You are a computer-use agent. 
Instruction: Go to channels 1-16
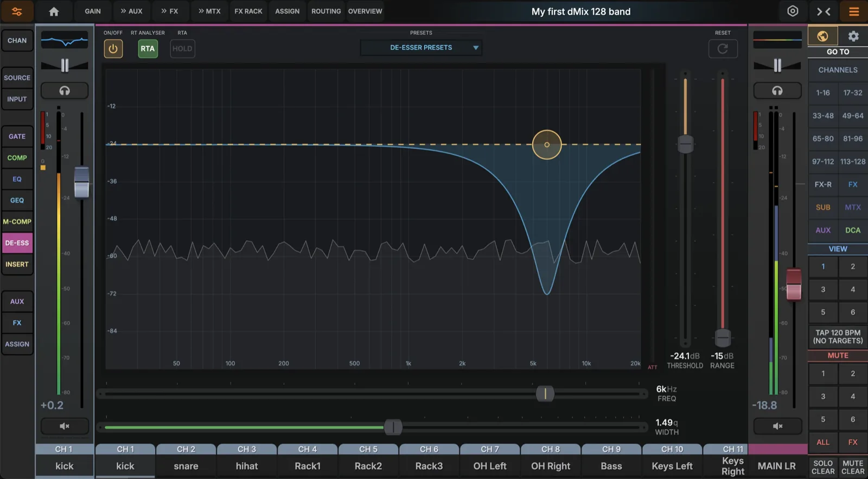[823, 93]
